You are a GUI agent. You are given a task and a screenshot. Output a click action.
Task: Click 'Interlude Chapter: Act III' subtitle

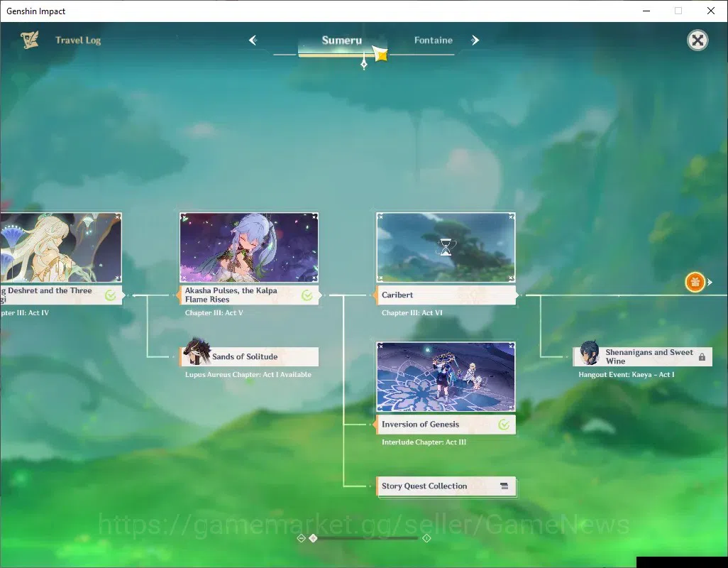424,442
